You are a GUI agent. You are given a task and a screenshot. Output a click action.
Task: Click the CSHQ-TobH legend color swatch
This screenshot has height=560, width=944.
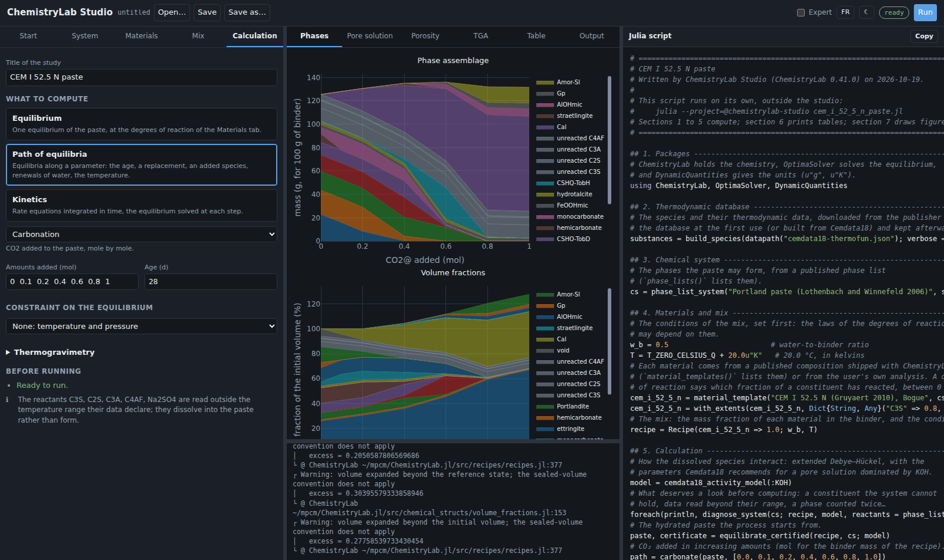click(x=545, y=183)
